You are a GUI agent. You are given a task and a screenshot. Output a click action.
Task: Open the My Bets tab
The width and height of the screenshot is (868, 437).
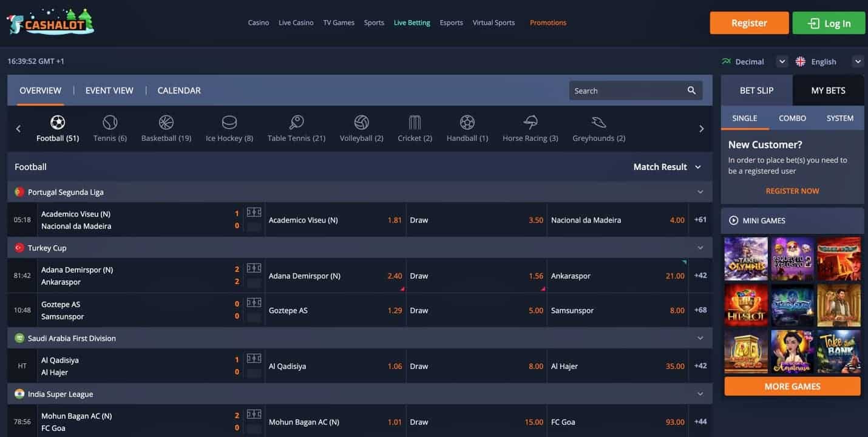(x=829, y=90)
